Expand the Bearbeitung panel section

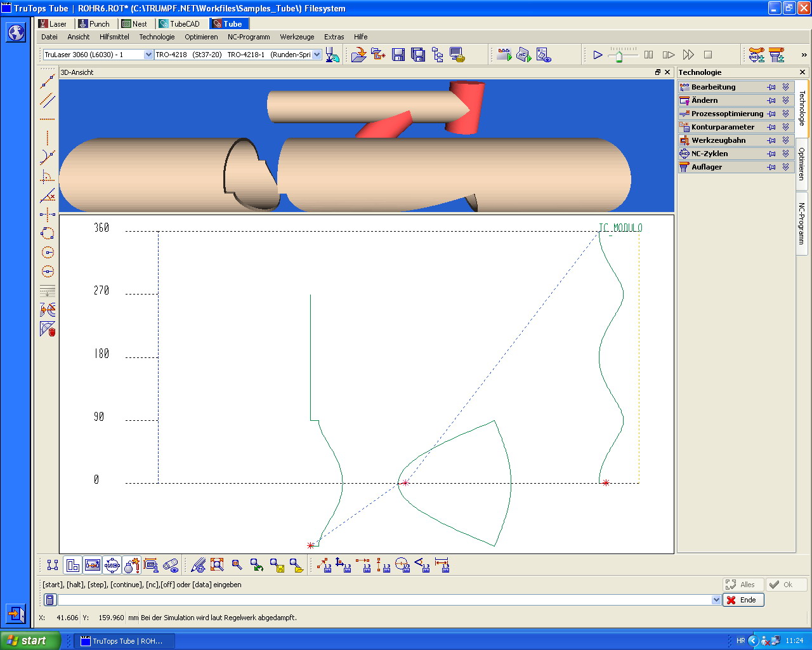785,87
